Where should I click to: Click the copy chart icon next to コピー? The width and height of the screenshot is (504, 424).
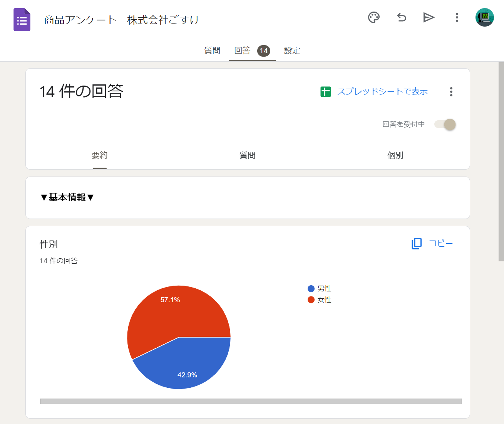point(416,244)
